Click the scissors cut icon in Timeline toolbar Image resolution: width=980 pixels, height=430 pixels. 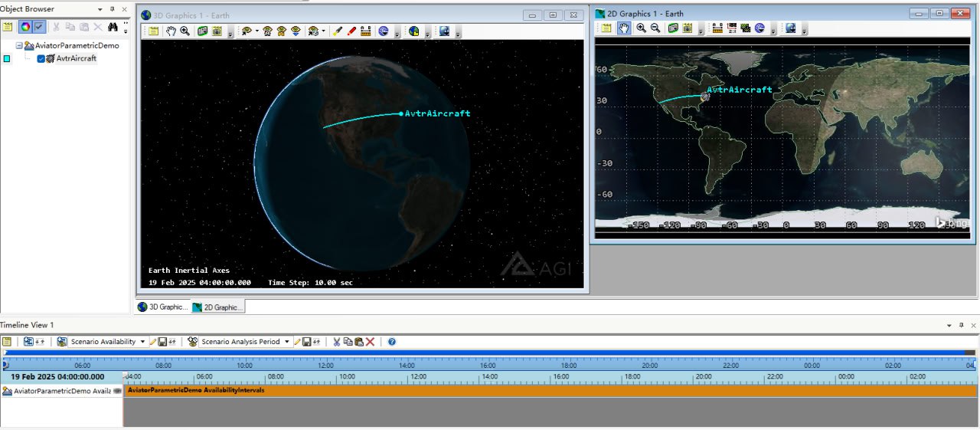(x=335, y=342)
